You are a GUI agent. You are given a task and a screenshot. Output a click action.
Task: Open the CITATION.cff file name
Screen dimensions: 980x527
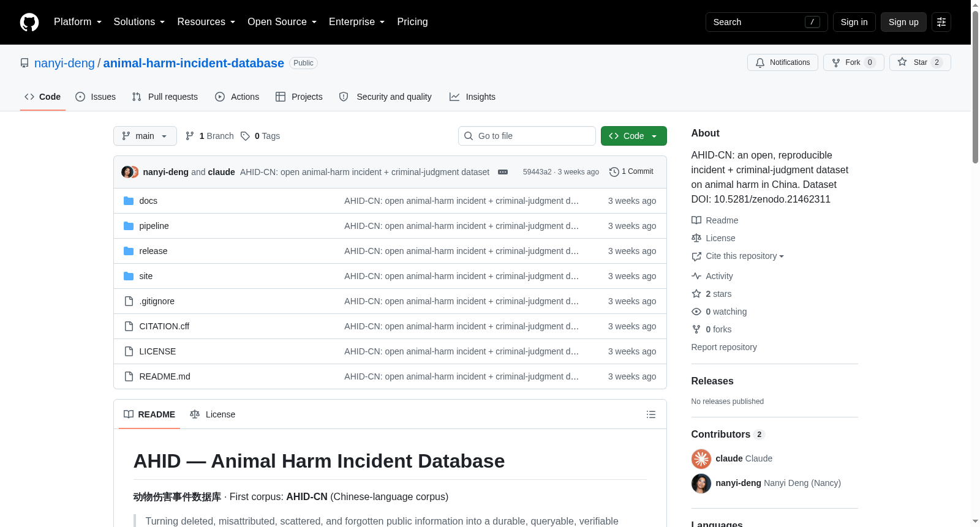pos(164,326)
